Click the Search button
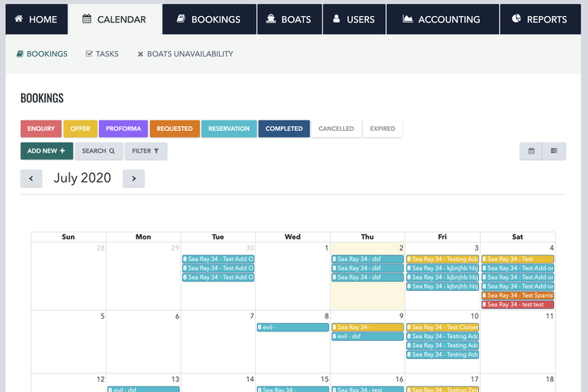 pyautogui.click(x=99, y=151)
